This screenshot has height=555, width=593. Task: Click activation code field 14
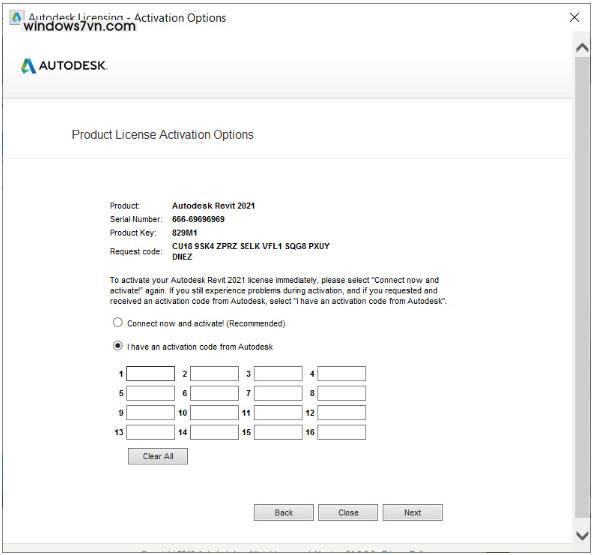(x=214, y=432)
